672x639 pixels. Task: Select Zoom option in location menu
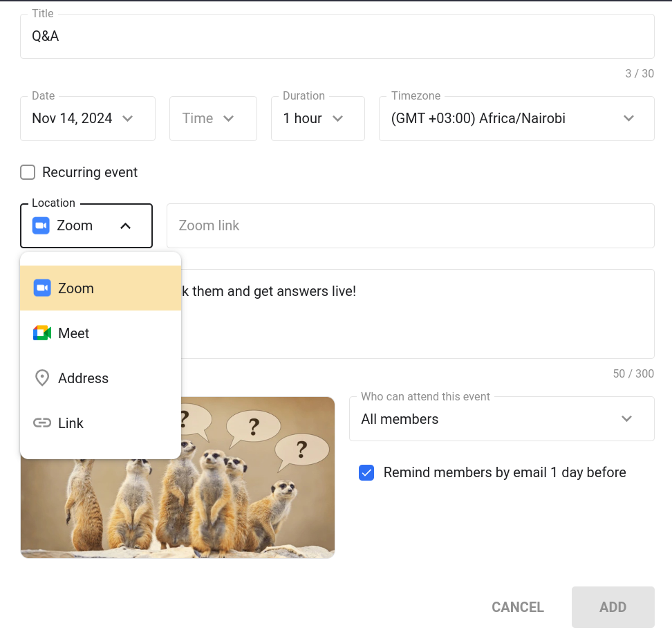coord(101,288)
